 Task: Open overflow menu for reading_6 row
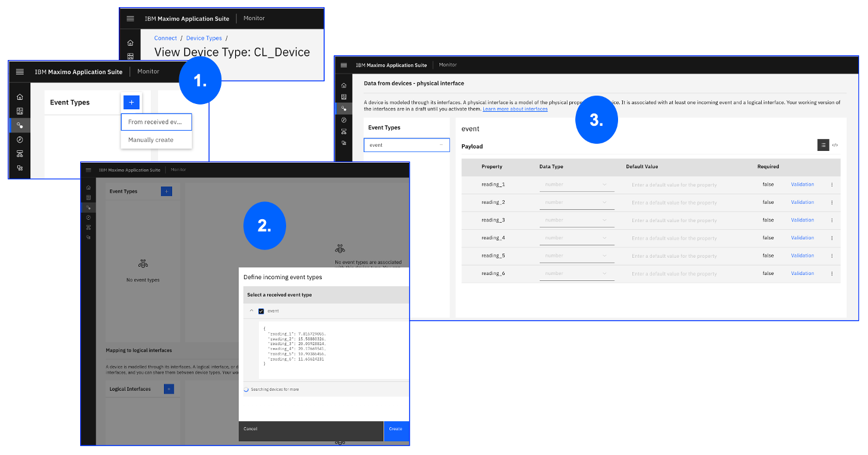[832, 274]
